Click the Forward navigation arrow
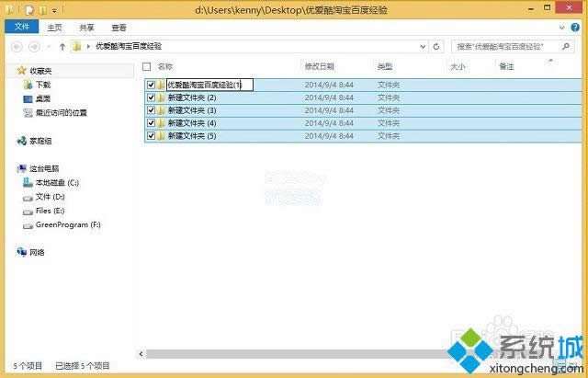Viewport: 588px width, 378px height. 35,47
